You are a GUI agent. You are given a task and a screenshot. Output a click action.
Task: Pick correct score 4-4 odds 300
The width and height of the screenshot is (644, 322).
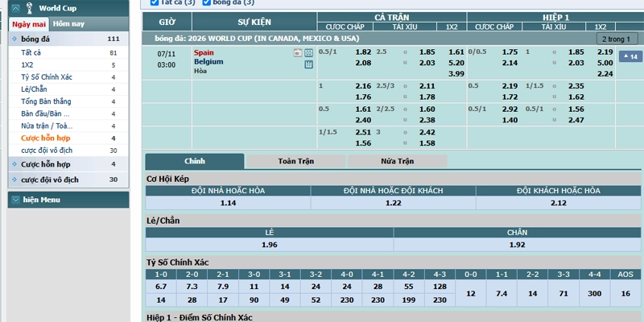click(x=595, y=294)
